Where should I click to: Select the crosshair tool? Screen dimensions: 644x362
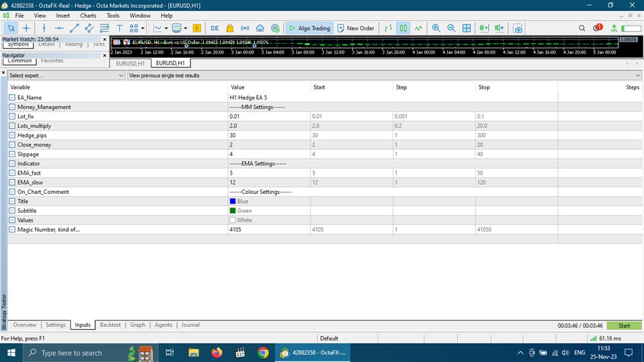26,28
